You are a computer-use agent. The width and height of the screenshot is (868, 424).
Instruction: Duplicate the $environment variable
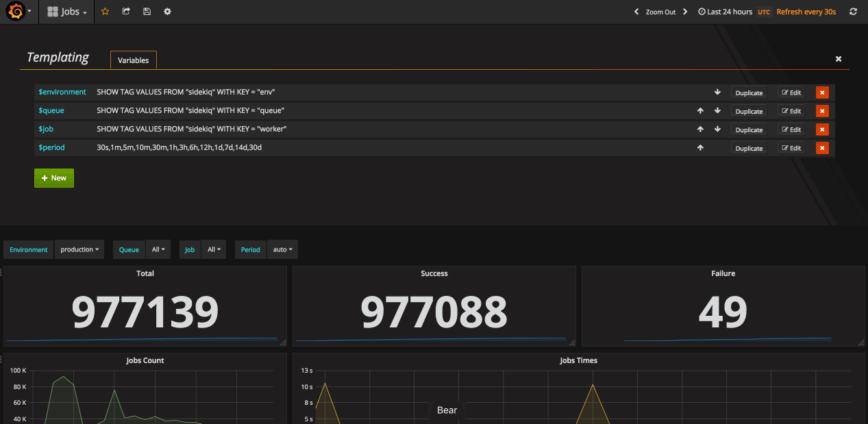[x=748, y=92]
